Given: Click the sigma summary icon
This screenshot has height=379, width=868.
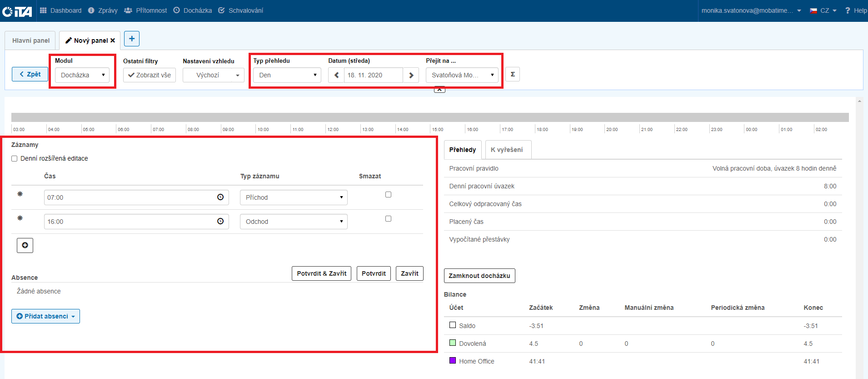Looking at the screenshot, I should 513,74.
